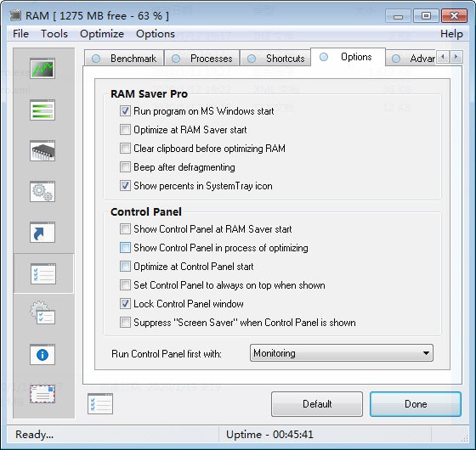Open the monitoring graph sidebar icon
476x450 pixels.
(42, 69)
